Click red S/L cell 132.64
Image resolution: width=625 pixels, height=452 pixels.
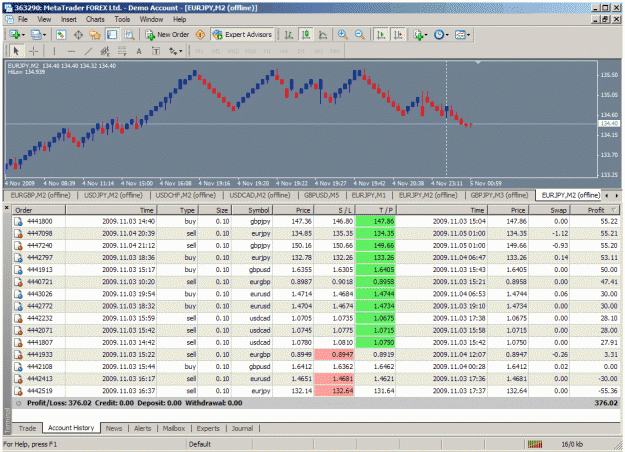[334, 391]
